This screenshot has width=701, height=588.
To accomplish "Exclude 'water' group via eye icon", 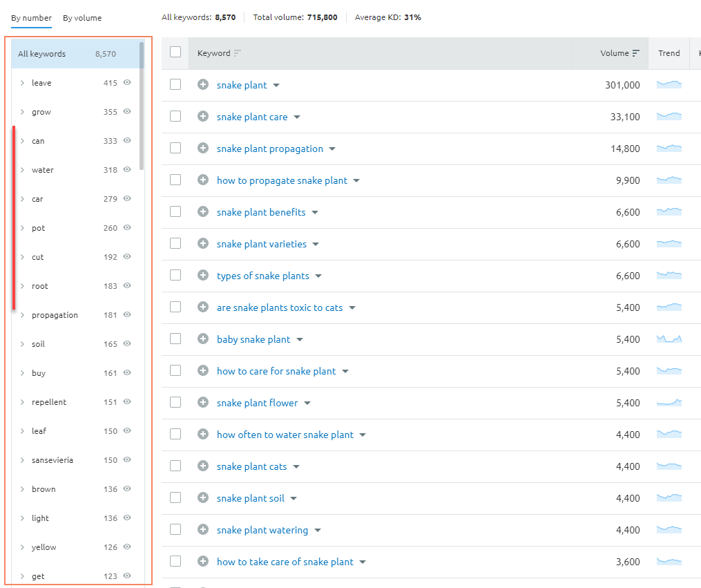I will click(x=127, y=169).
